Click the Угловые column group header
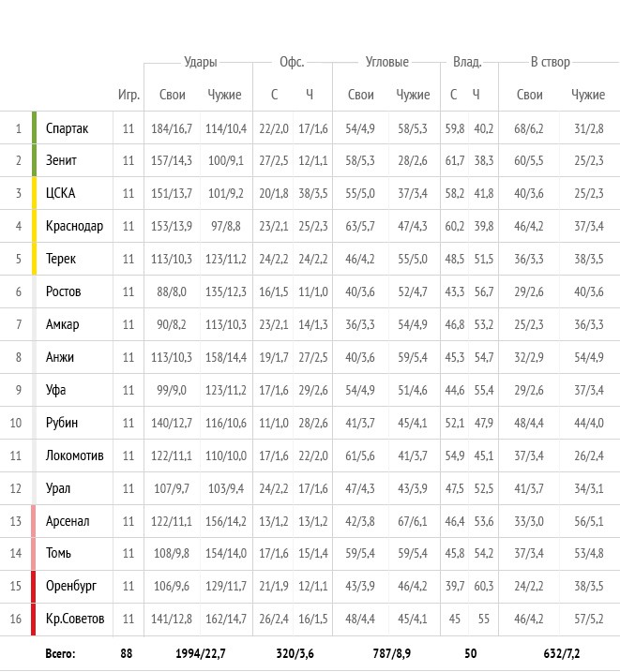 [387, 62]
